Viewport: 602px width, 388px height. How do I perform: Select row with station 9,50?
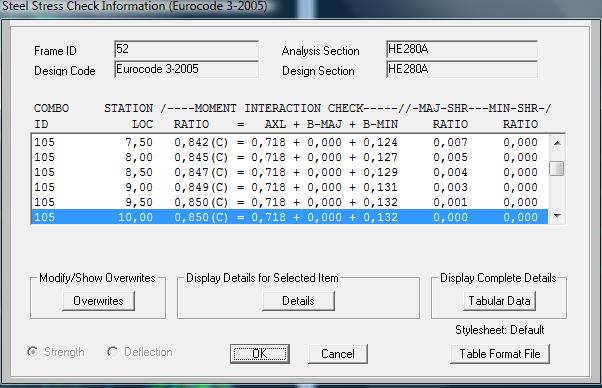[x=289, y=202]
